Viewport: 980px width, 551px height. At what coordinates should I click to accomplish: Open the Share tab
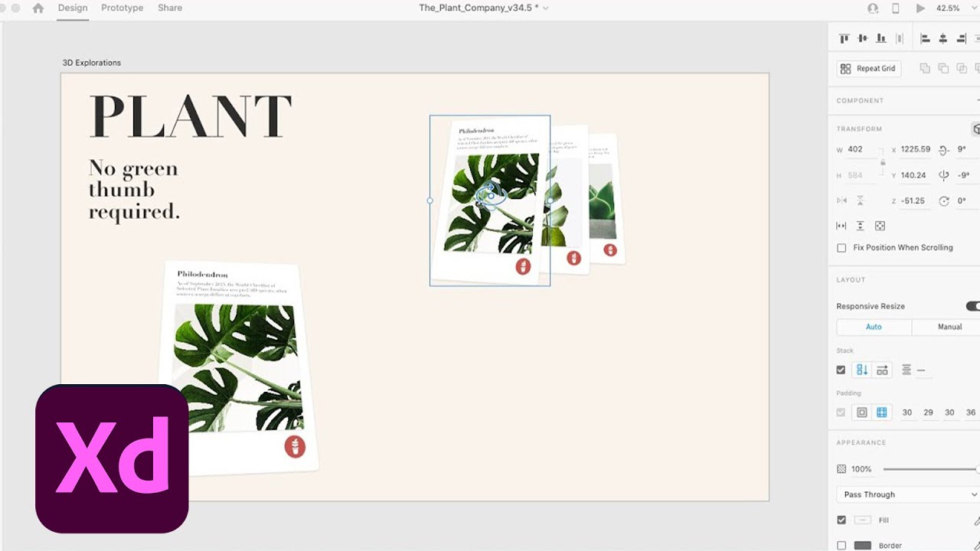click(170, 8)
